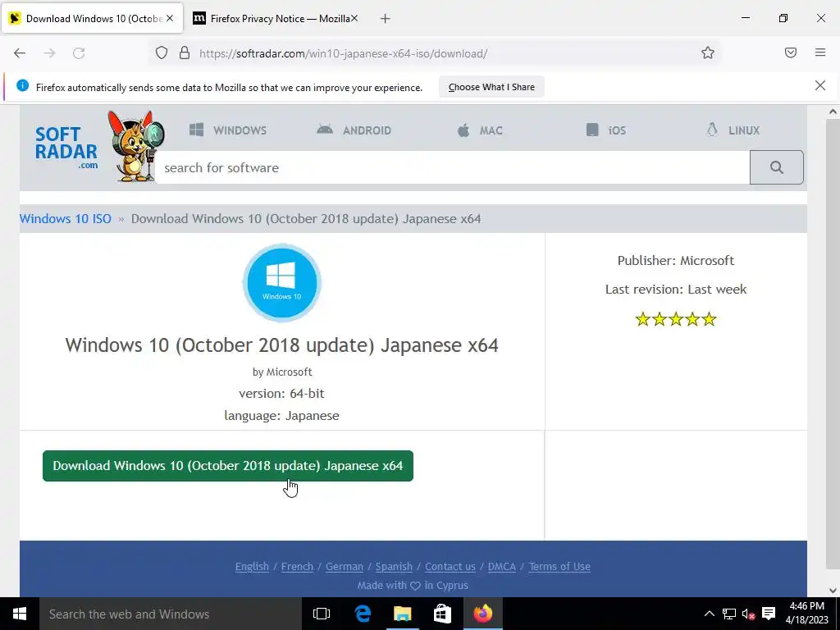Follow the Windows 10 ISO breadcrumb link
The height and width of the screenshot is (630, 840).
point(66,218)
